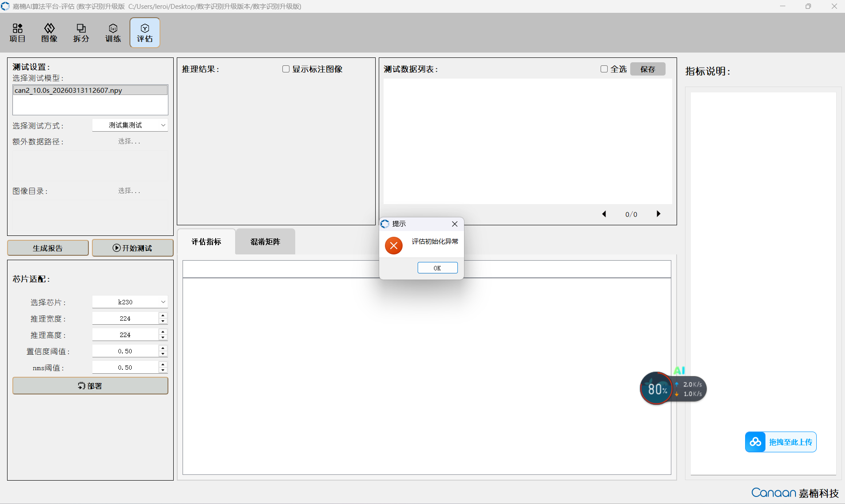Close the 提示 error dialog with X
This screenshot has width=845, height=504.
(x=455, y=224)
